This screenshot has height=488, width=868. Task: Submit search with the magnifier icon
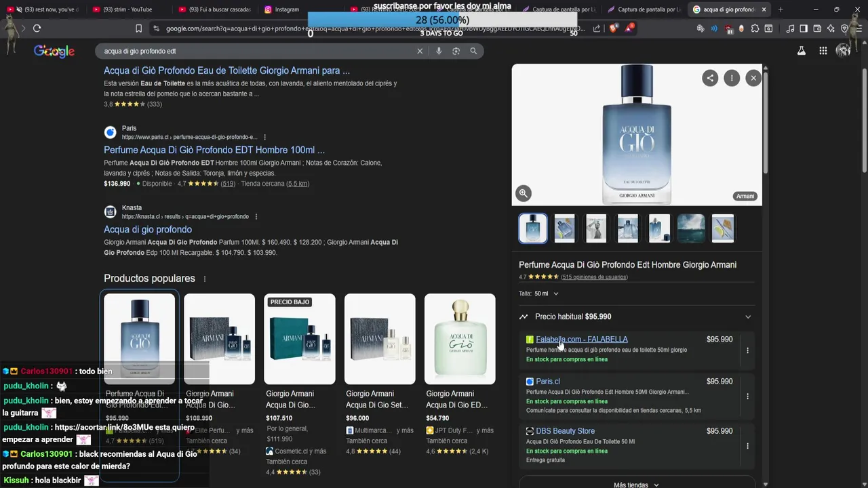(x=473, y=51)
